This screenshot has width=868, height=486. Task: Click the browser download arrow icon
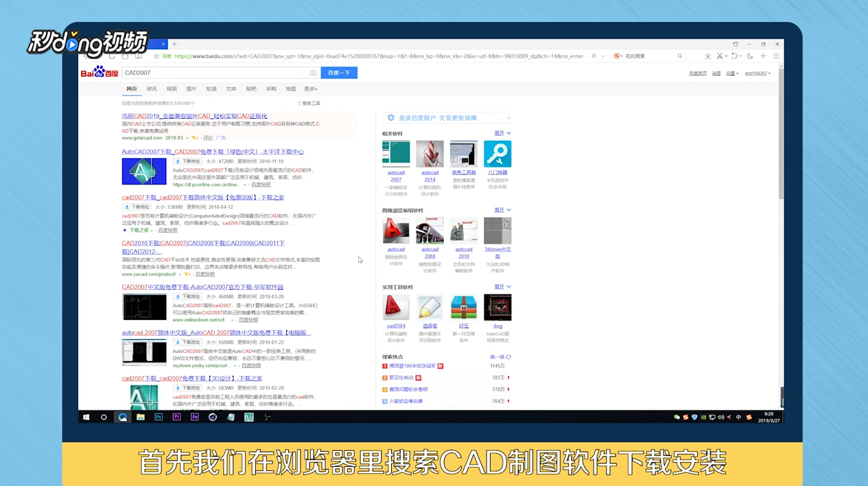(x=707, y=56)
